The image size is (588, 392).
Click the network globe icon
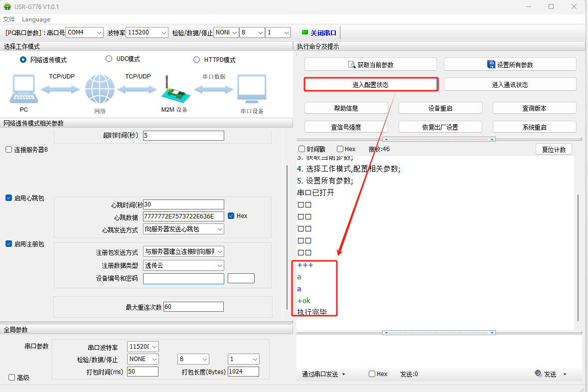(x=100, y=90)
